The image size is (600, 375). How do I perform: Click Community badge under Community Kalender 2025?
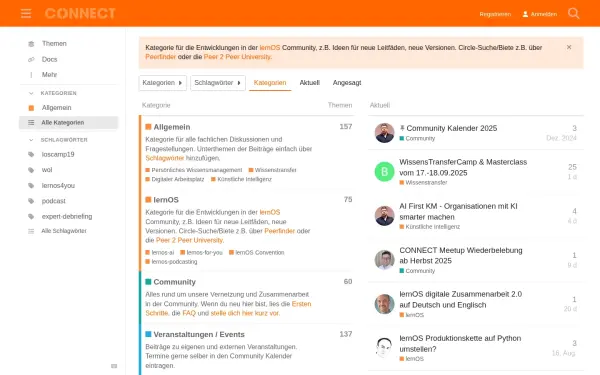417,139
